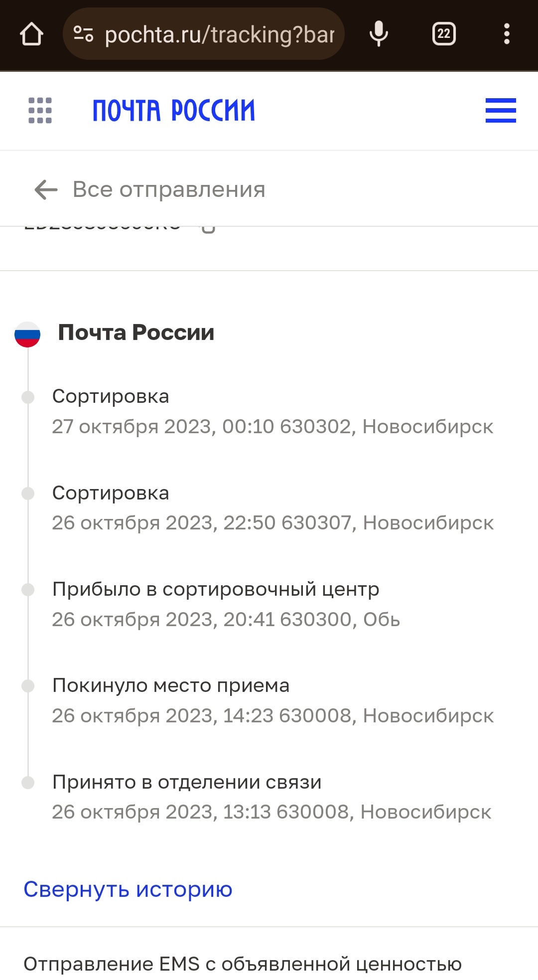Start voice search with microphone icon
This screenshot has width=538, height=980.
click(x=379, y=34)
